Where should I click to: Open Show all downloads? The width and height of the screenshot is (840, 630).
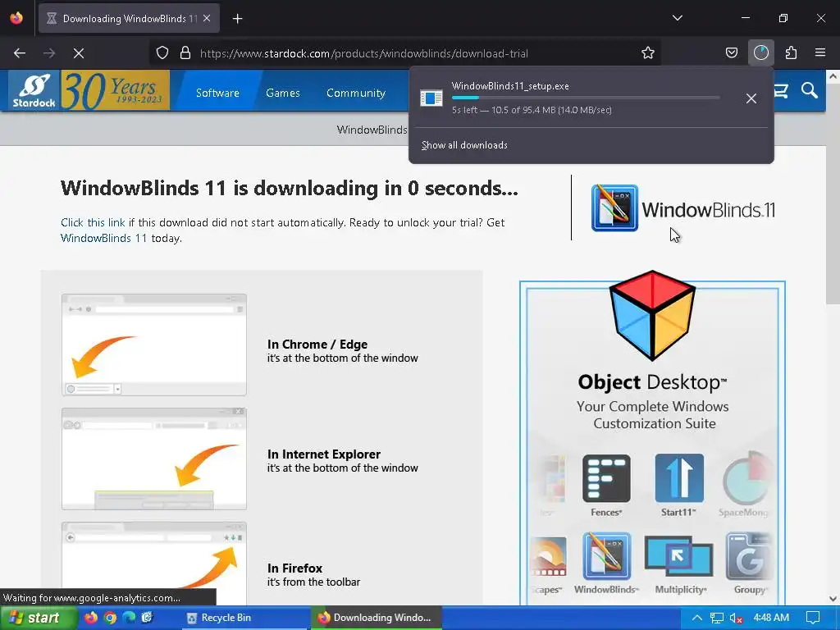(x=464, y=145)
